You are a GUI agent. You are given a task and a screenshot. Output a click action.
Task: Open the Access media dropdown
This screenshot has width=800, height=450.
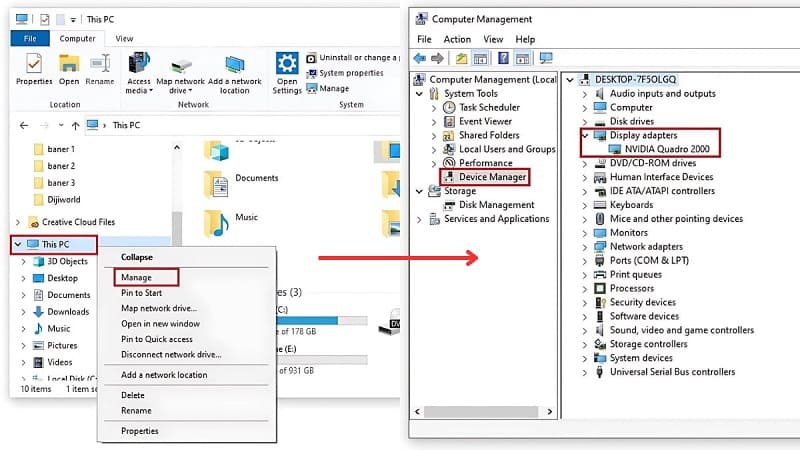pos(139,90)
